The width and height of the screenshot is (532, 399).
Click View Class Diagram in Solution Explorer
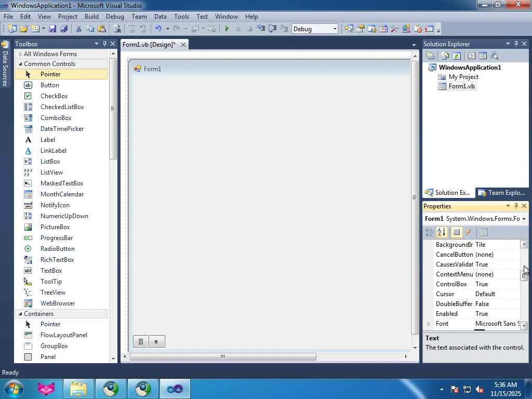495,56
